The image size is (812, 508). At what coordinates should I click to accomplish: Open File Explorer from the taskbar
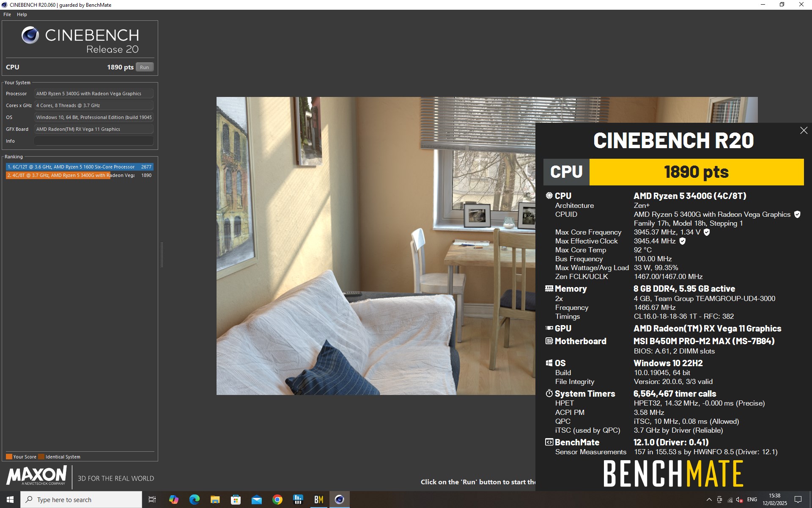(x=215, y=500)
